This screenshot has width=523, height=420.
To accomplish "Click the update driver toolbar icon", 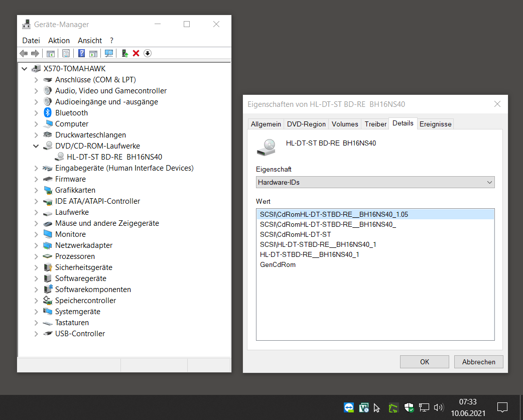I will (x=125, y=53).
